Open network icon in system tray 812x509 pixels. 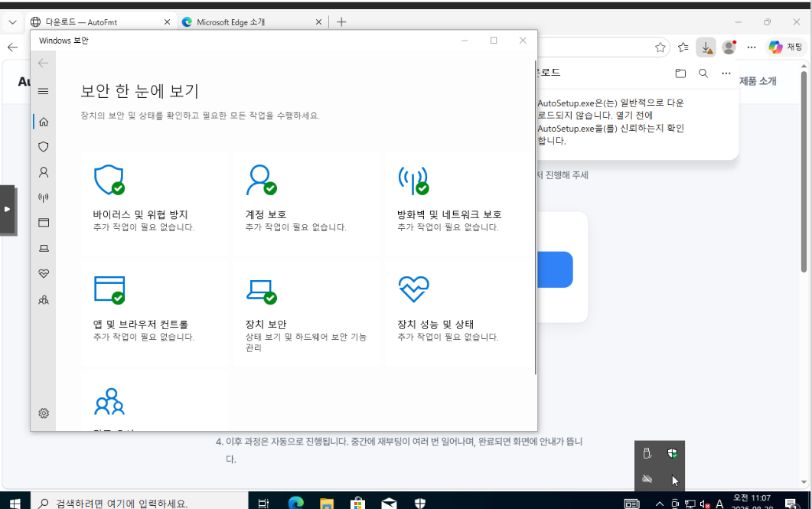click(690, 504)
